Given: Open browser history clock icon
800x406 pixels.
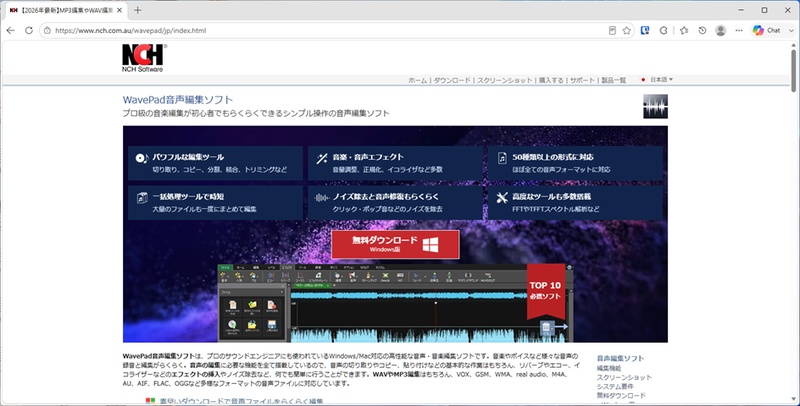Looking at the screenshot, I should coord(702,31).
